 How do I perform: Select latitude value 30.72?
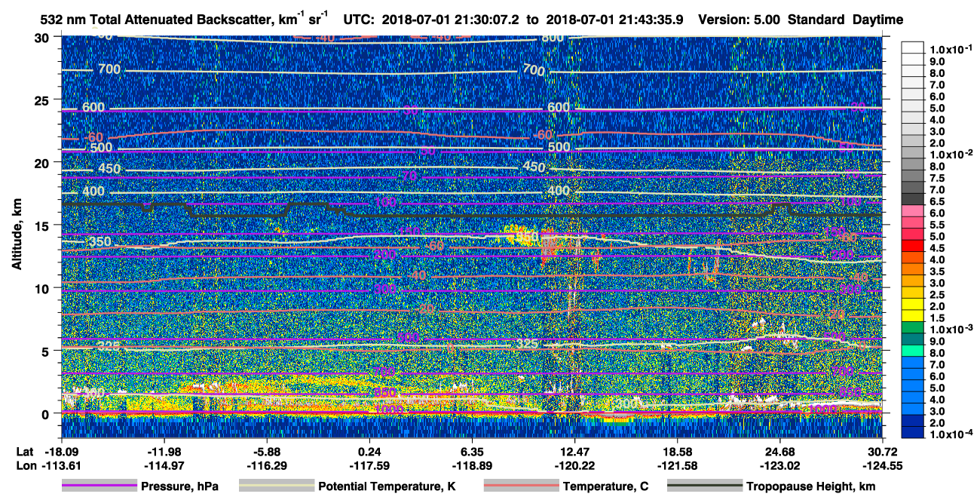click(x=883, y=450)
